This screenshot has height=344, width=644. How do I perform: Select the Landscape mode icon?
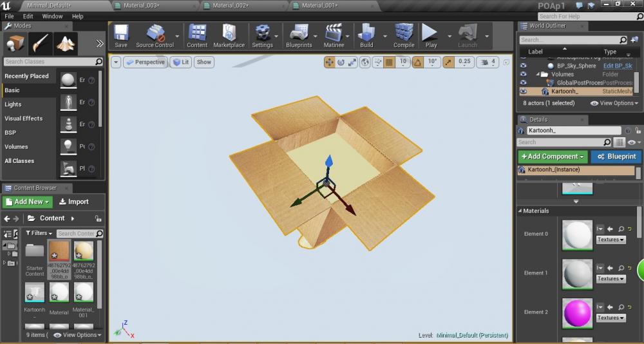click(x=66, y=43)
